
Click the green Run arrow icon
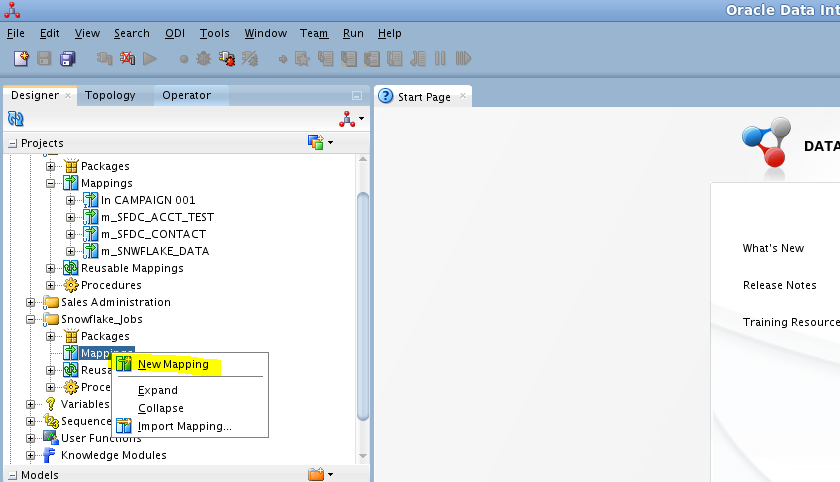(150, 58)
